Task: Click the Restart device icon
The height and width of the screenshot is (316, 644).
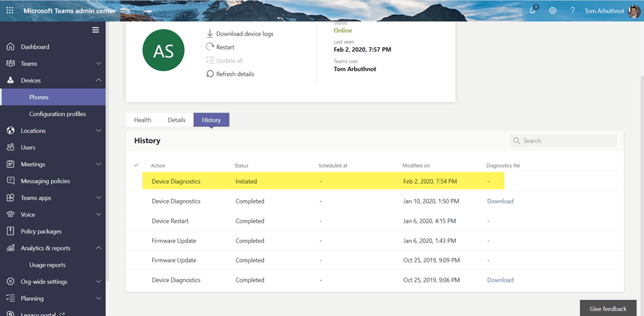Action: pos(210,47)
